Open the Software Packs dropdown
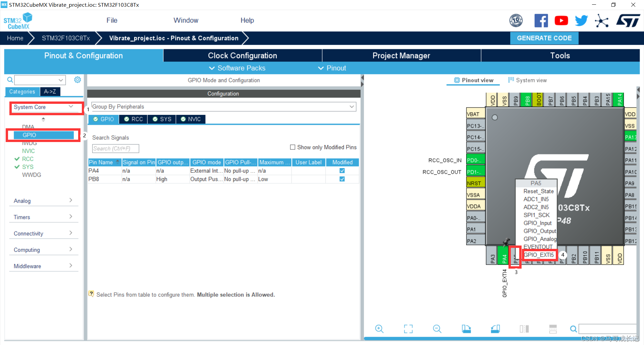Viewport: 644px width, 345px height. (237, 68)
